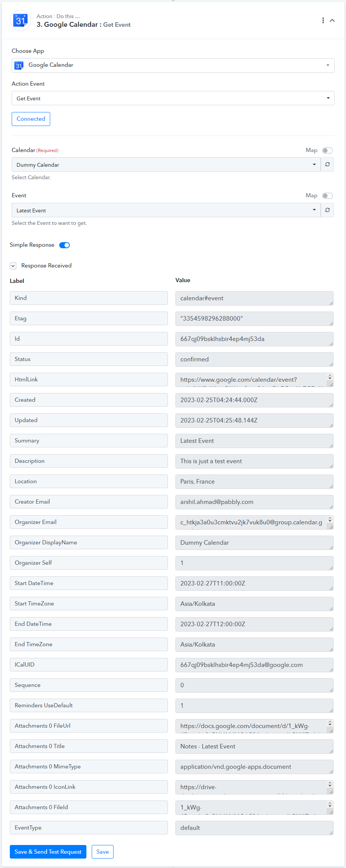Click the Save button
The image size is (346, 868).
pos(103,852)
